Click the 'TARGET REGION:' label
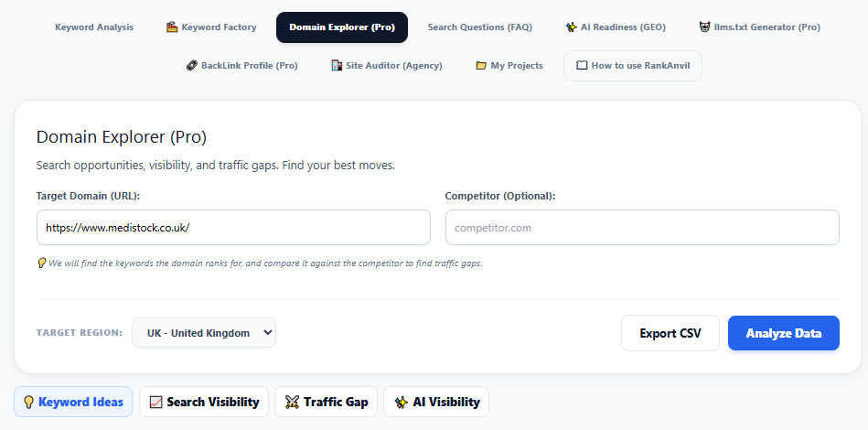 80,333
